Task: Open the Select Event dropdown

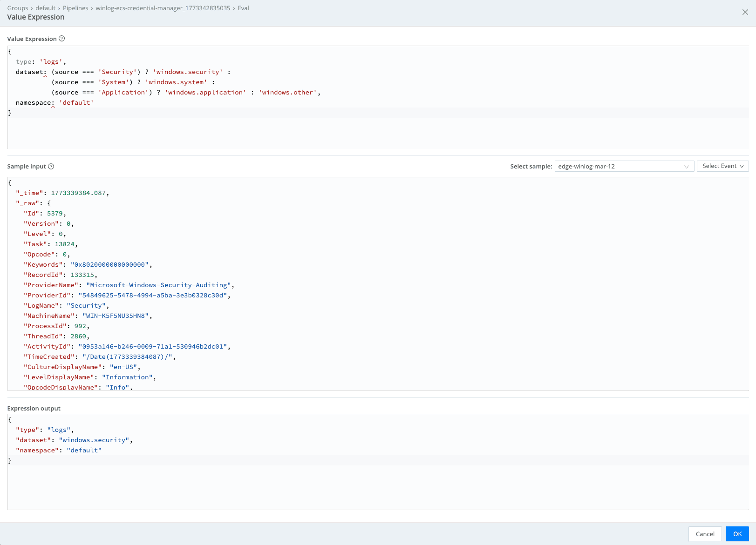Action: pyautogui.click(x=722, y=166)
